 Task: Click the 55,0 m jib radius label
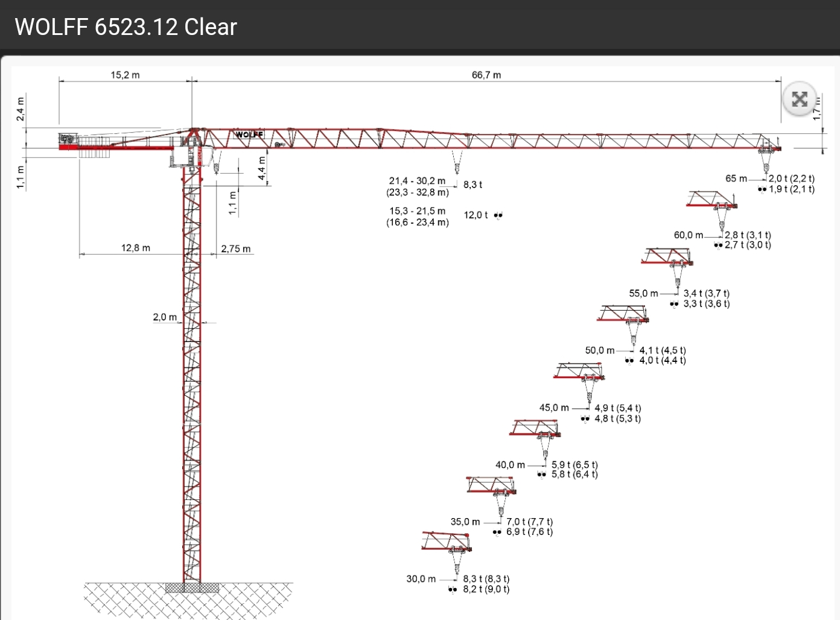(644, 294)
